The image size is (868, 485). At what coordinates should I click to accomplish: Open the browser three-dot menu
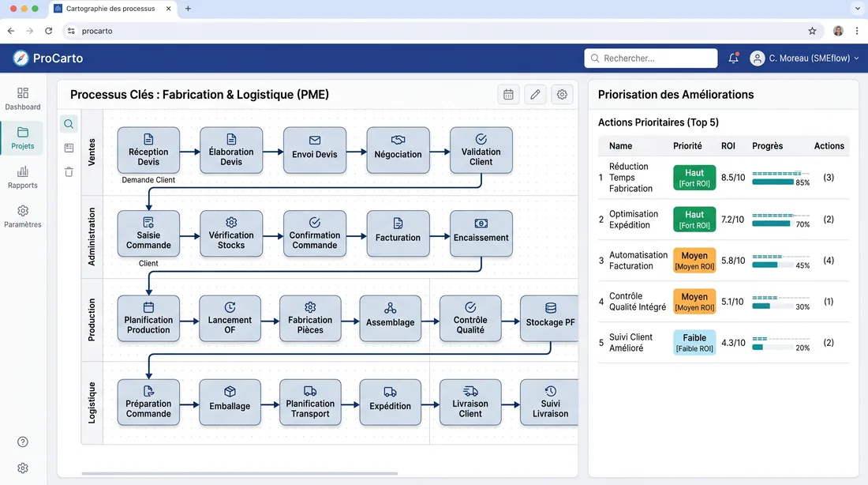pyautogui.click(x=857, y=31)
